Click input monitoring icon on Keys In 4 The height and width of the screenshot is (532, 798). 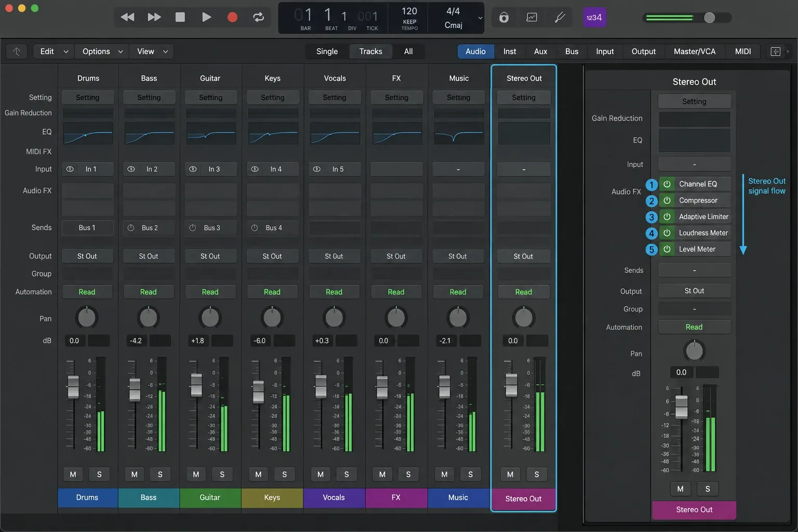coord(255,169)
